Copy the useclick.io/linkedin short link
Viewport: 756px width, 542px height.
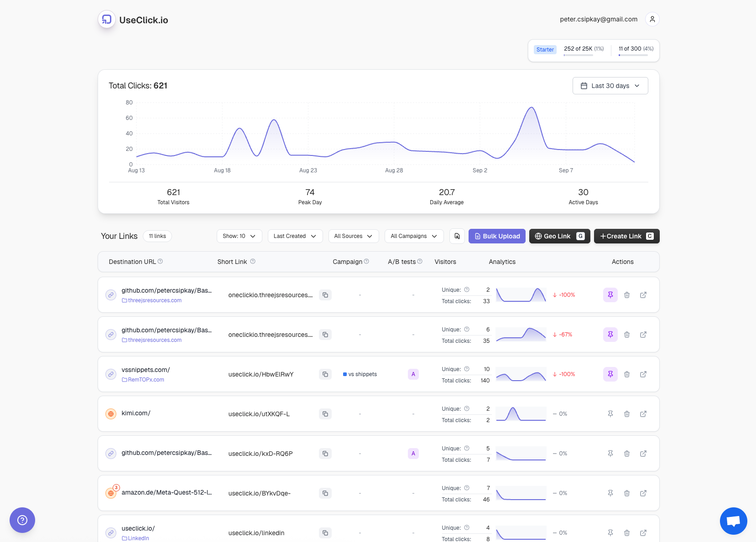pos(325,533)
